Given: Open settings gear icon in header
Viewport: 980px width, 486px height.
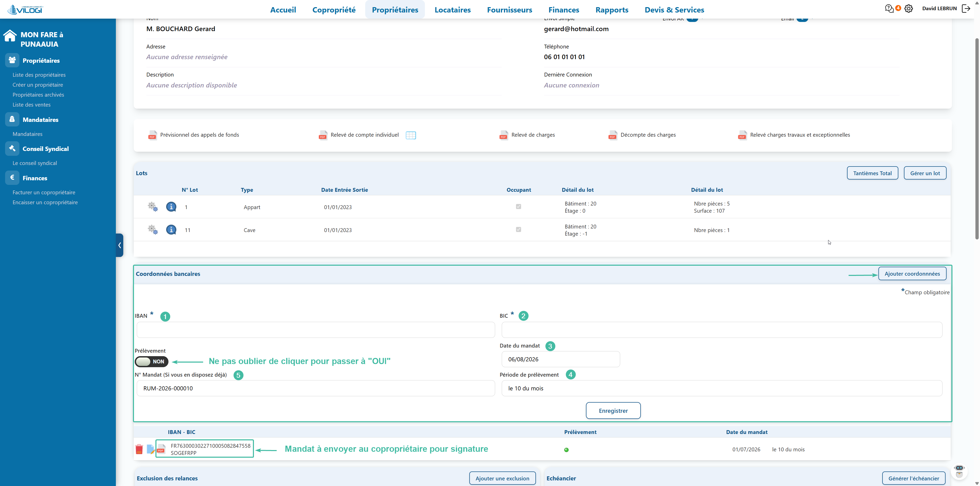Looking at the screenshot, I should [909, 8].
